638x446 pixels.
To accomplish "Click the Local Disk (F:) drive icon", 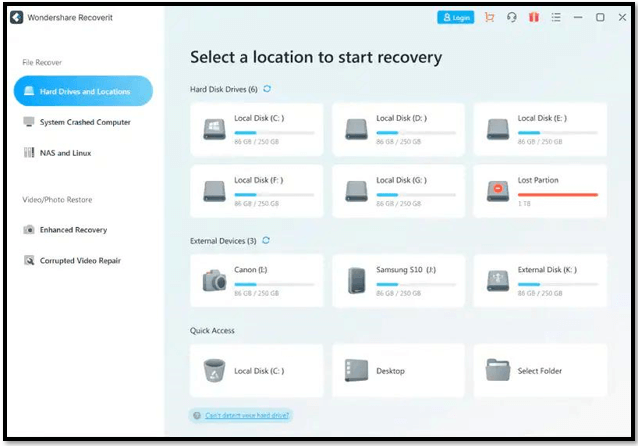I will point(214,191).
